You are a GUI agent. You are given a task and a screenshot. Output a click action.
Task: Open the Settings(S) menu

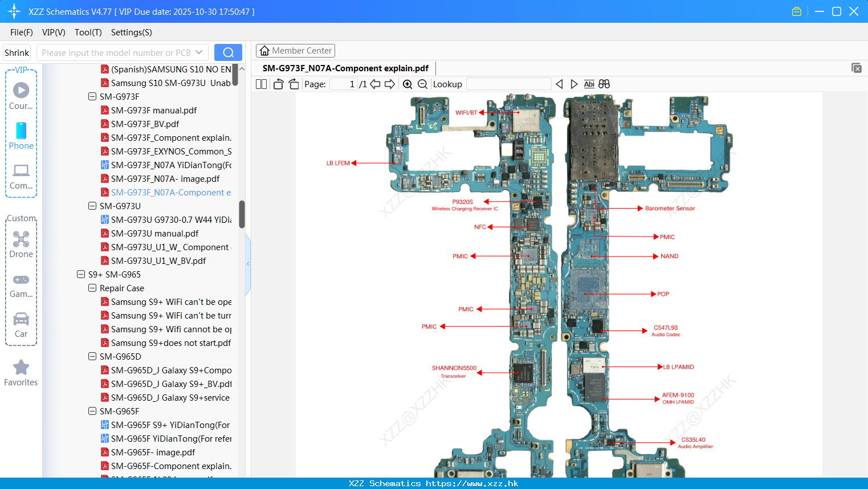pyautogui.click(x=132, y=32)
